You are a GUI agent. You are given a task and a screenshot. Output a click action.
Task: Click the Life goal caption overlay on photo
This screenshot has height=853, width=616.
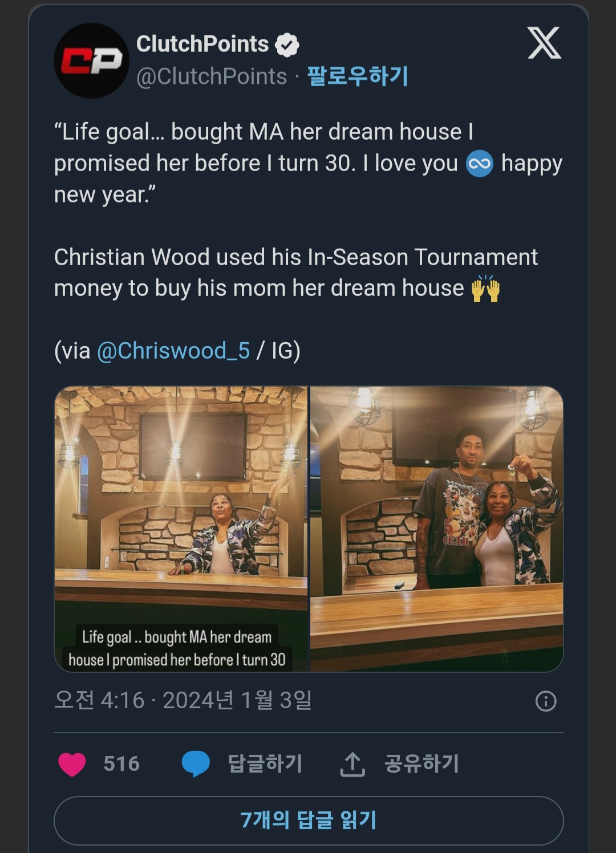point(177,648)
